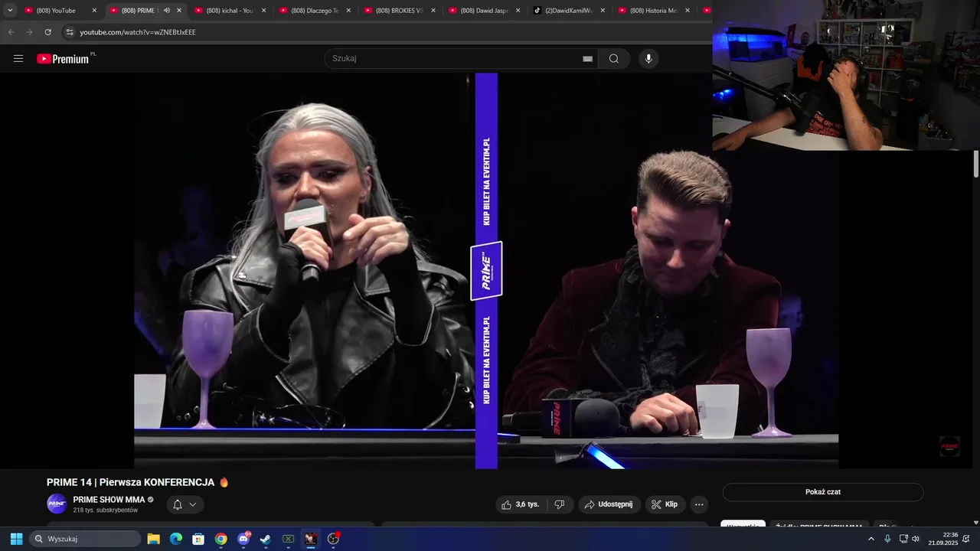Open the YouTube hamburger guide menu

[18, 58]
